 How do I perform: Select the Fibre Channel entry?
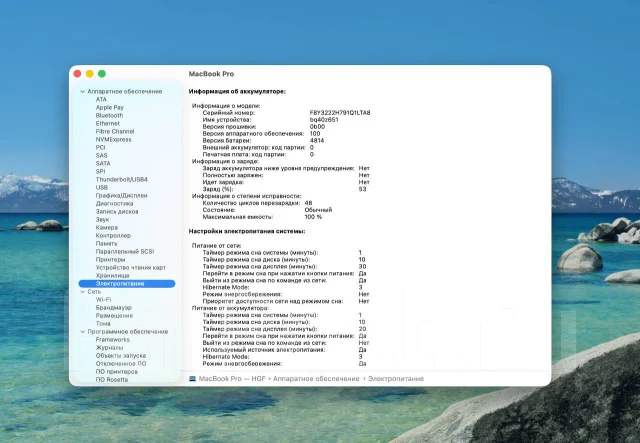point(115,131)
